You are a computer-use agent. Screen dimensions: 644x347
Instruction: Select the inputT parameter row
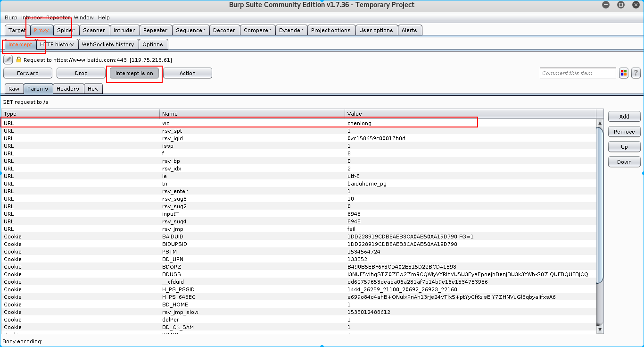tap(299, 214)
